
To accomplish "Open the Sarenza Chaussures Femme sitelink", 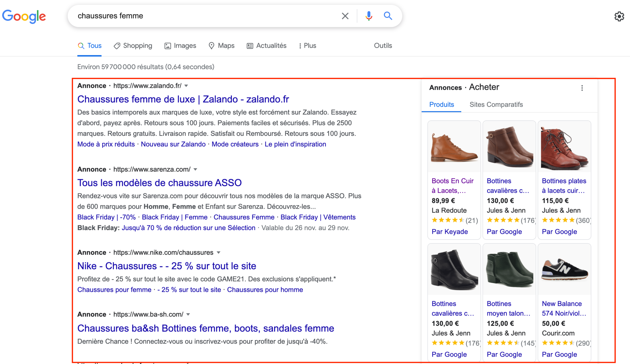I will point(244,217).
